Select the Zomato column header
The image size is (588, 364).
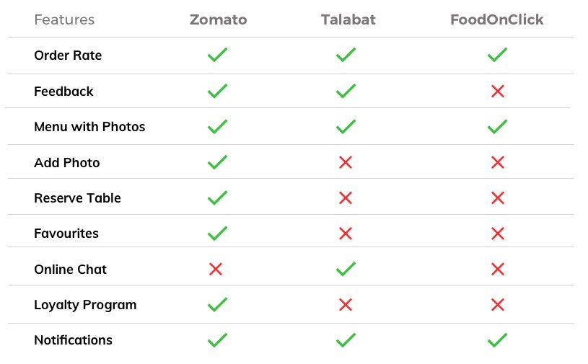pyautogui.click(x=218, y=19)
